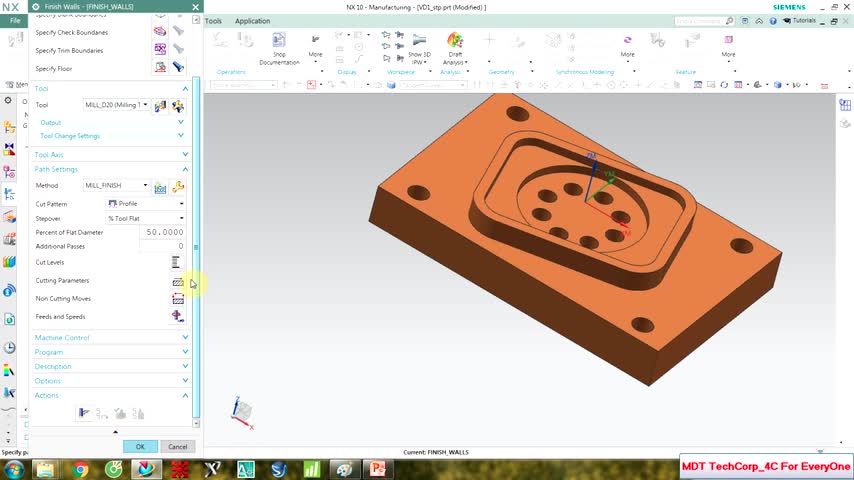
Task: Click the Generate tool path icon under Actions
Action: (x=85, y=413)
